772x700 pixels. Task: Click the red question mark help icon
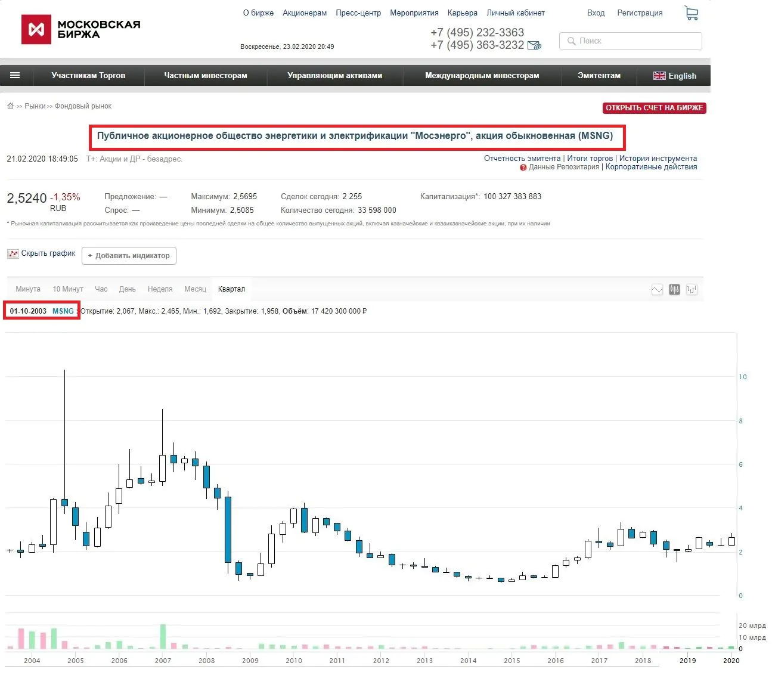point(523,168)
